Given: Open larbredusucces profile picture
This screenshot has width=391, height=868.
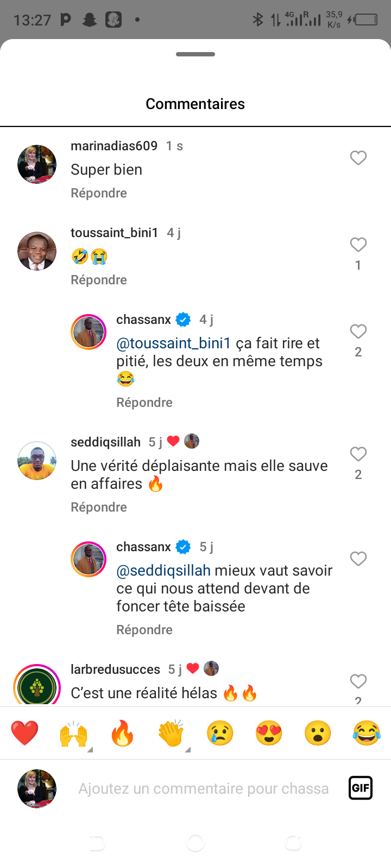Looking at the screenshot, I should pyautogui.click(x=37, y=687).
